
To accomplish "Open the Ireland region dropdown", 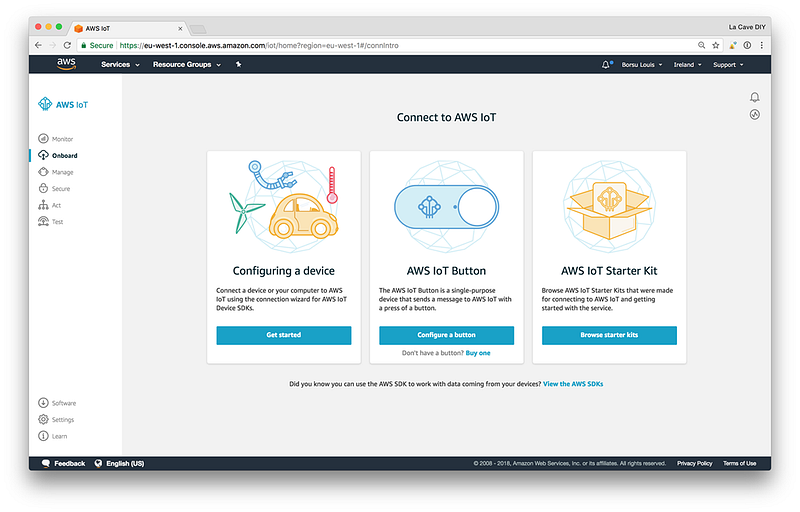I will tap(687, 65).
